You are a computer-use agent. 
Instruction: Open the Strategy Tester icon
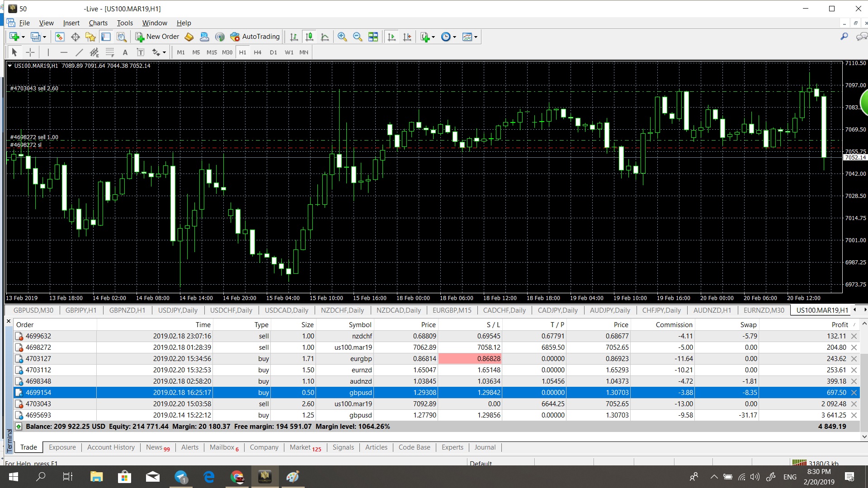[x=121, y=37]
